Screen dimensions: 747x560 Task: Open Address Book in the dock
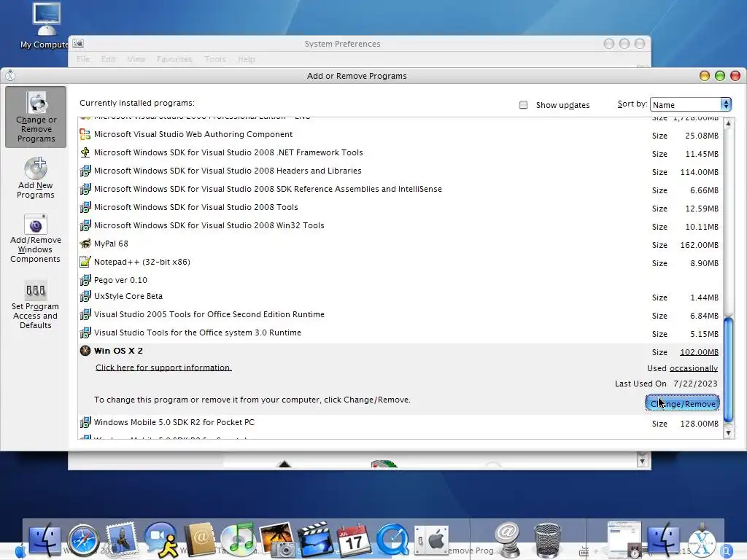point(200,539)
